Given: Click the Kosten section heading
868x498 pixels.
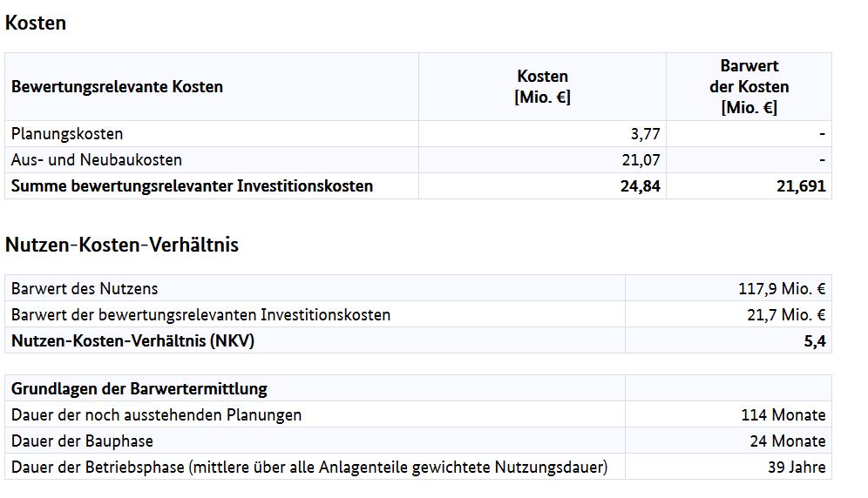Looking at the screenshot, I should (36, 23).
